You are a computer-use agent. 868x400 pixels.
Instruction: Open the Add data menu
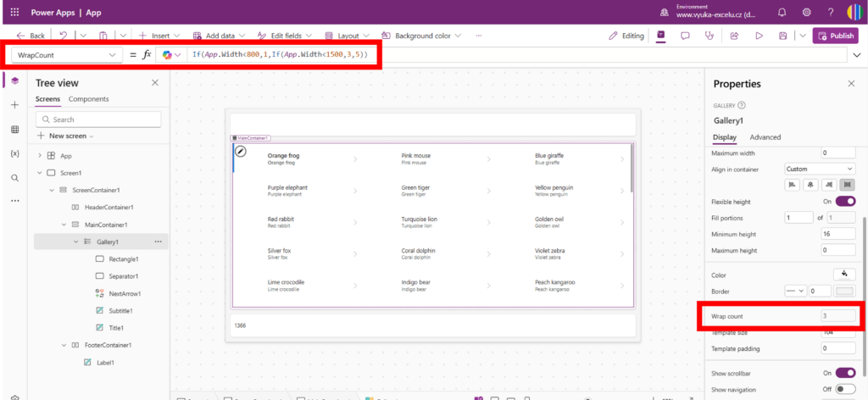(220, 36)
